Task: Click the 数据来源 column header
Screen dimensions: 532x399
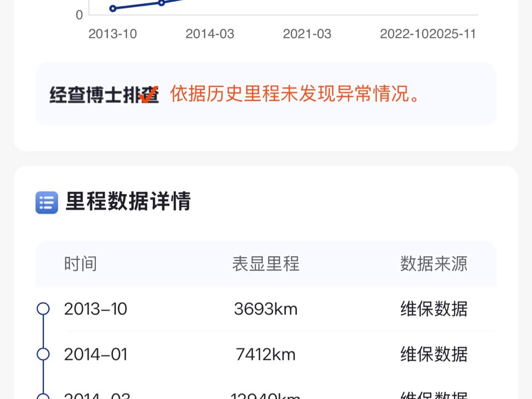Action: point(433,264)
